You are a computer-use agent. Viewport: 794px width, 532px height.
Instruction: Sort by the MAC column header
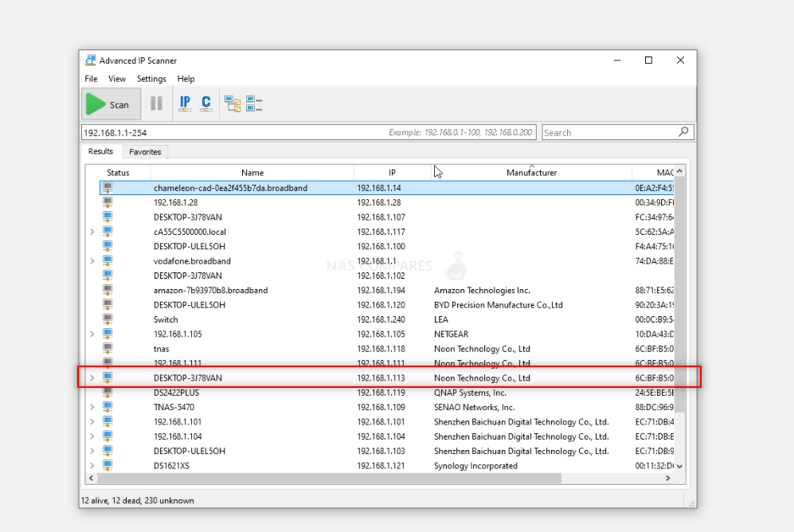[653, 173]
